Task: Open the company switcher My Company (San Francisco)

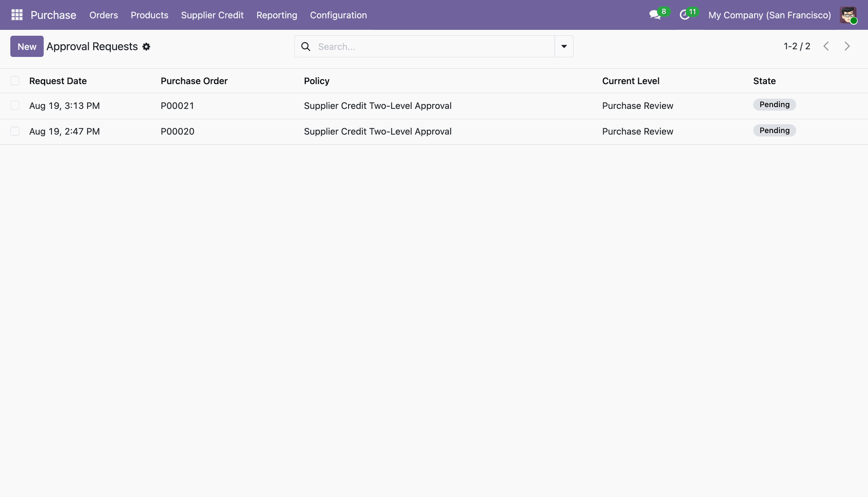Action: tap(769, 15)
